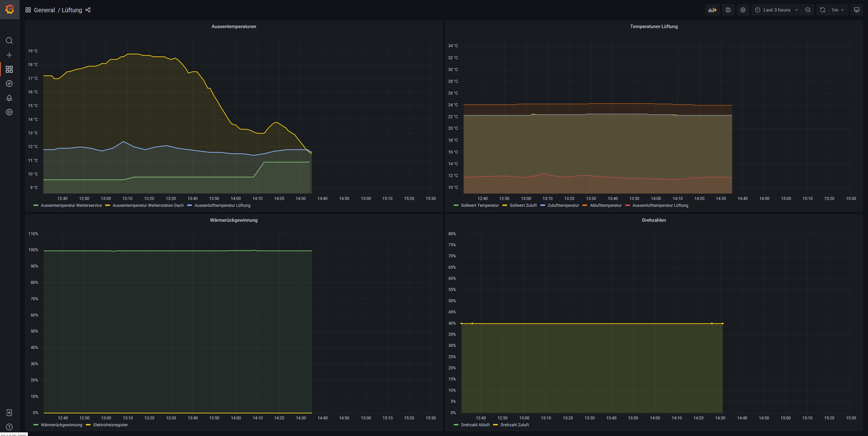This screenshot has width=868, height=436.
Task: Open the Wärmerückgewinnung panel title menu
Action: pos(234,220)
